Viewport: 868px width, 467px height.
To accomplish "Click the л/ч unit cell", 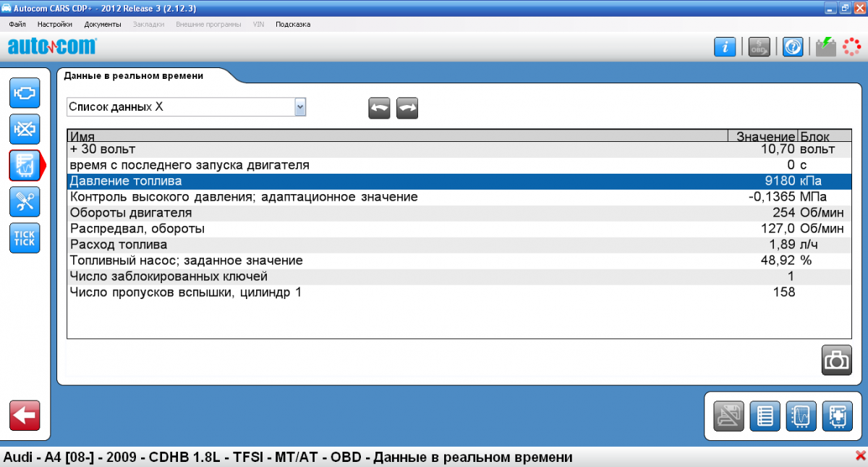I will (809, 245).
